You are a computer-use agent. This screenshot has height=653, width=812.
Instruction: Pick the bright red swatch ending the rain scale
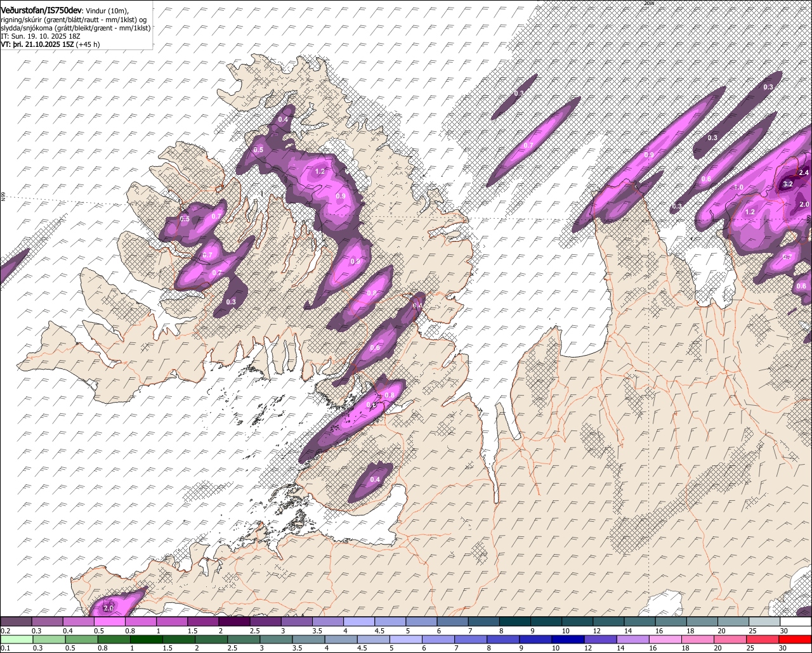796,638
